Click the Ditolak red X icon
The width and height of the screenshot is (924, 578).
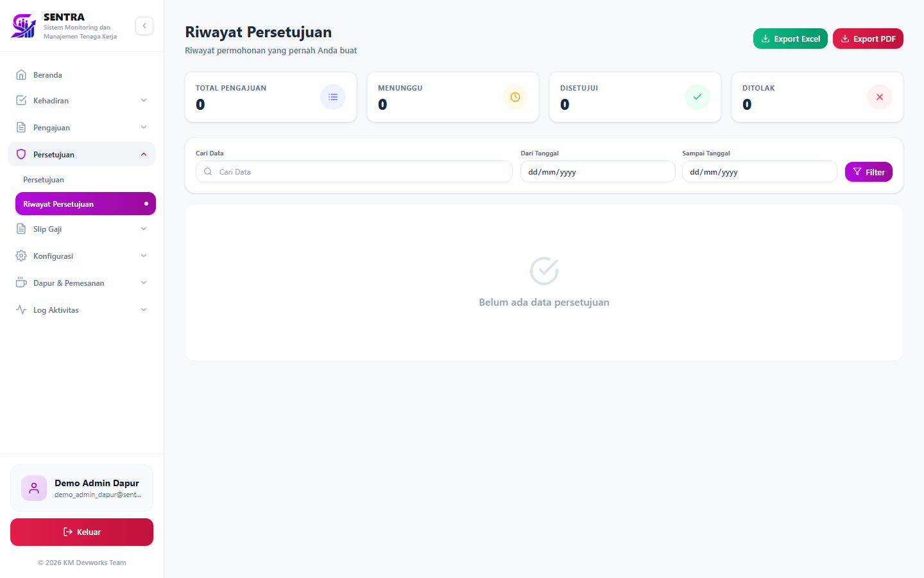coord(880,97)
